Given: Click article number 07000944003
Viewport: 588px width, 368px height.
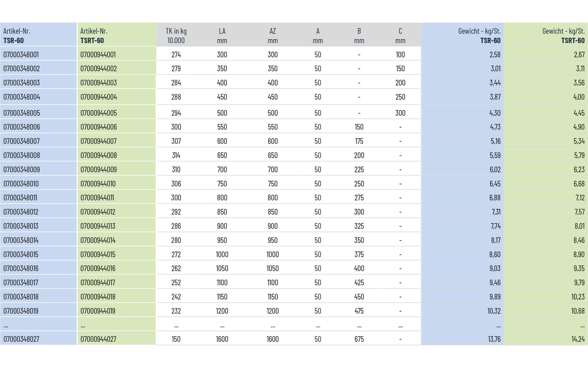Looking at the screenshot, I should coord(99,83).
